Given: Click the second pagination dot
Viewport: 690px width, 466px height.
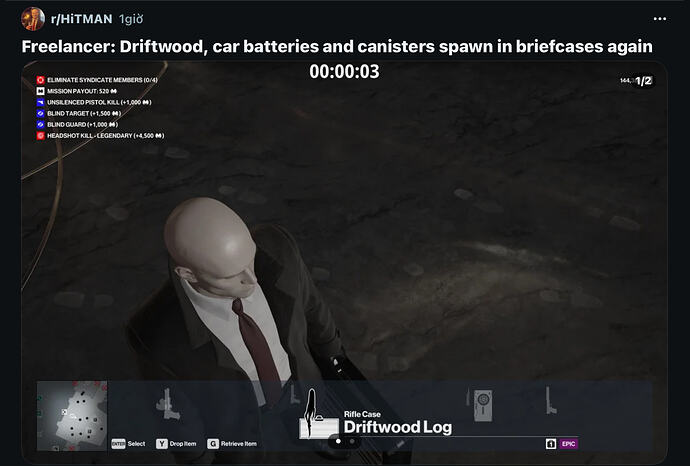Looking at the screenshot, I should (x=352, y=441).
